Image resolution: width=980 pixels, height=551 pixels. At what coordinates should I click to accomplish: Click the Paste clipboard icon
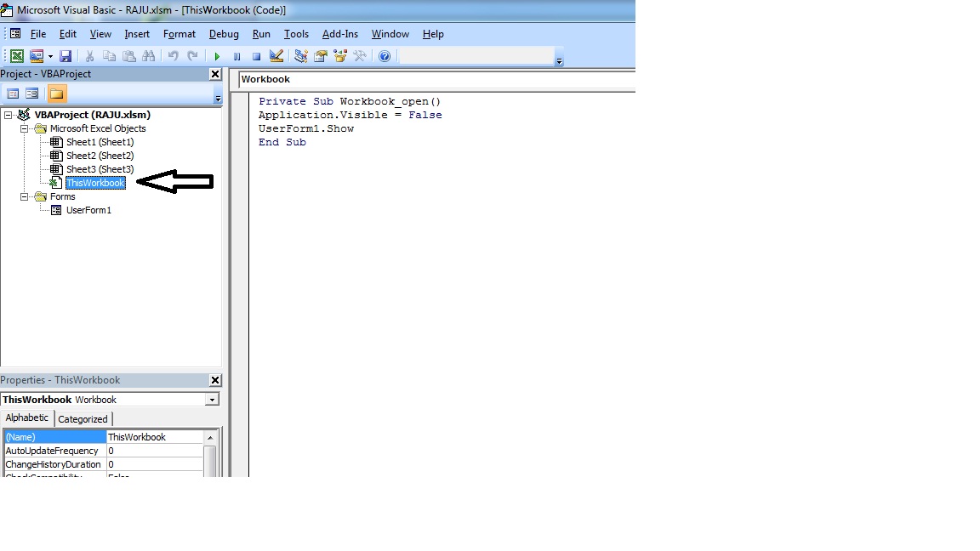[128, 56]
